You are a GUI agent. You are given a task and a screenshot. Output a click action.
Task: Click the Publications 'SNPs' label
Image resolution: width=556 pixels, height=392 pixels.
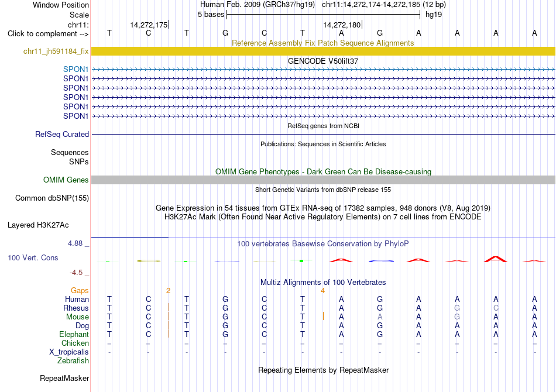(79, 161)
